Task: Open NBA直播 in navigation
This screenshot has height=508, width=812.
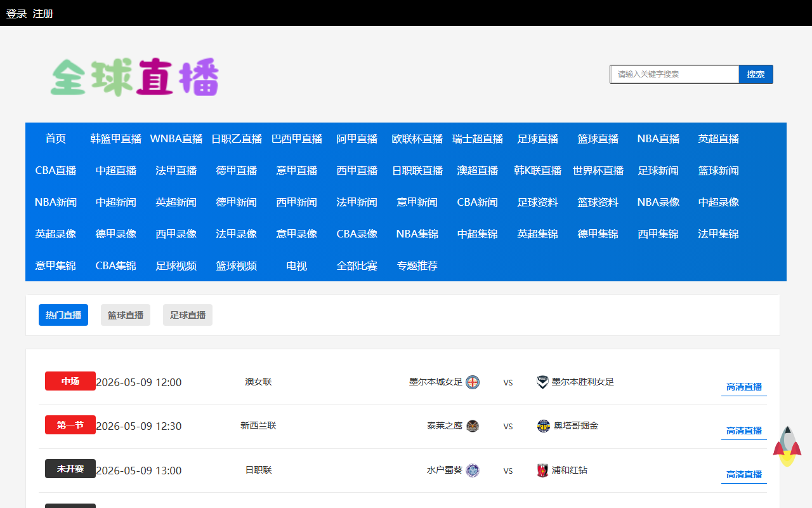Action: point(658,138)
